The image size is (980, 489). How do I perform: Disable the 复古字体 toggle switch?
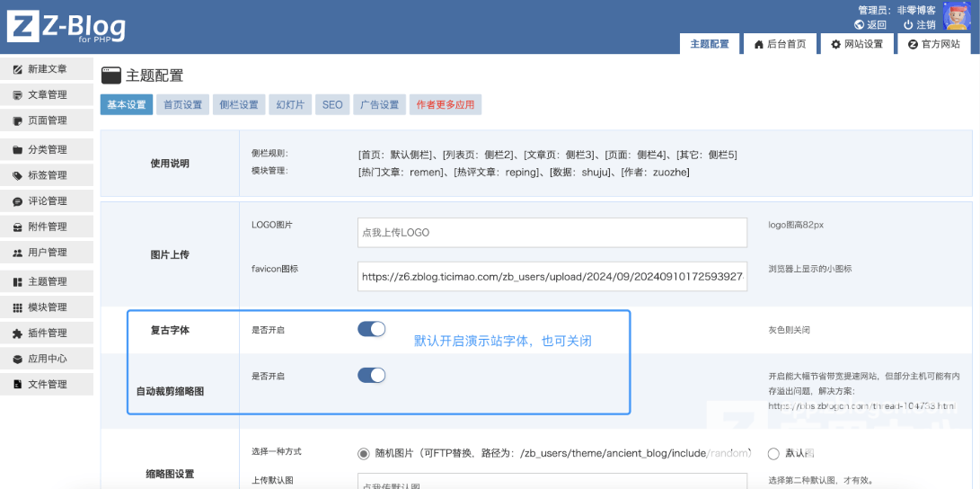[x=371, y=329]
